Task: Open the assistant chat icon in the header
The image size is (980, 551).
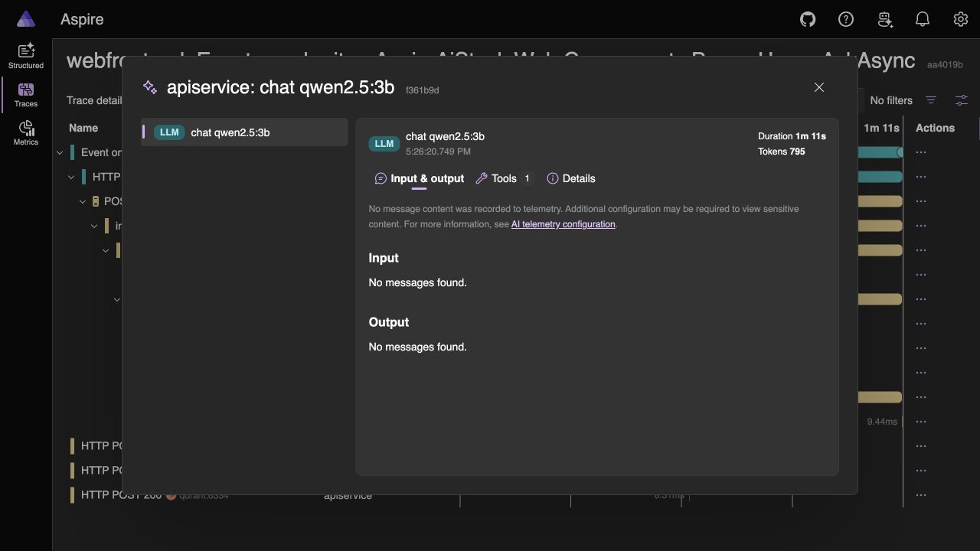Action: [886, 19]
